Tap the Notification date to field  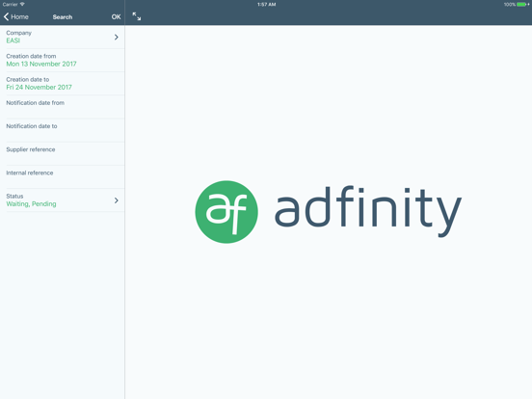pos(63,130)
